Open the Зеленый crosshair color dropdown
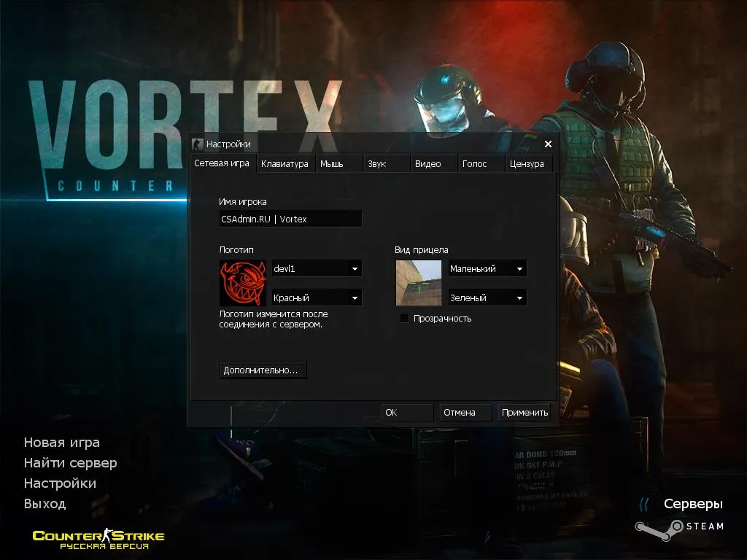747x560 pixels. point(487,298)
